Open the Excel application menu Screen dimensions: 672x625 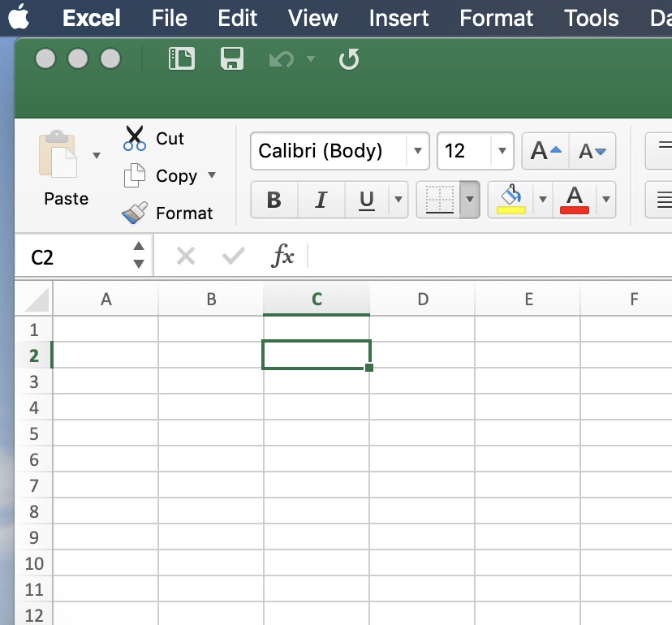point(91,18)
